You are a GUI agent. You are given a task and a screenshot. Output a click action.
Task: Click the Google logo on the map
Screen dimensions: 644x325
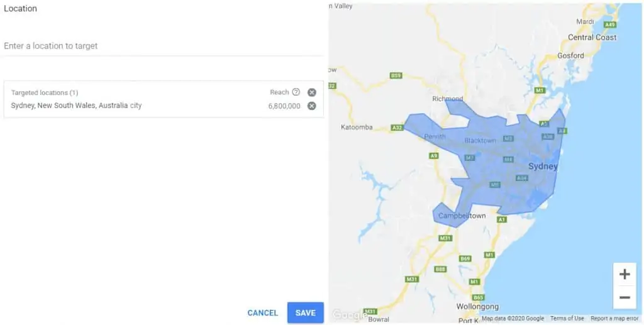348,314
